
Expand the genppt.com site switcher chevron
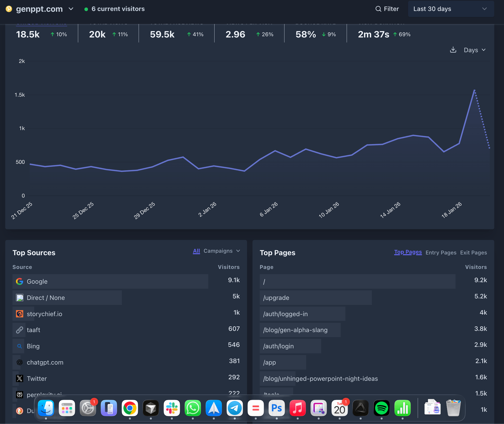[71, 9]
